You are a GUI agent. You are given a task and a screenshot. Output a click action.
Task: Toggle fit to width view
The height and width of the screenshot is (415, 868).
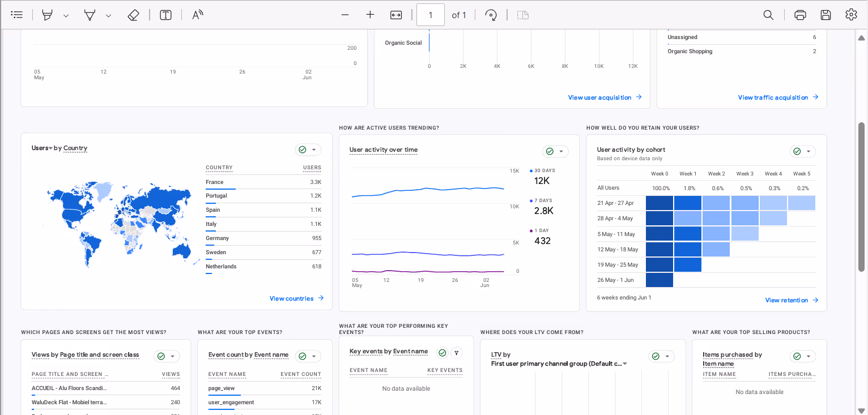pos(396,15)
